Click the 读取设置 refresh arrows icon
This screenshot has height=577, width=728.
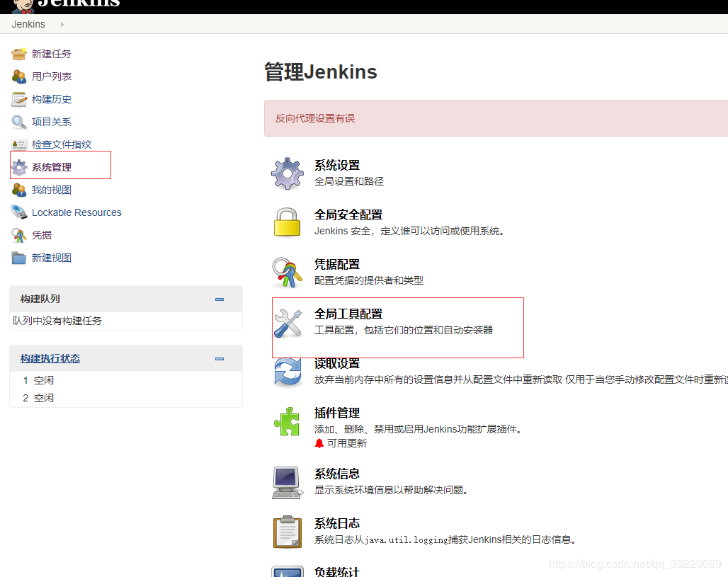pos(288,372)
